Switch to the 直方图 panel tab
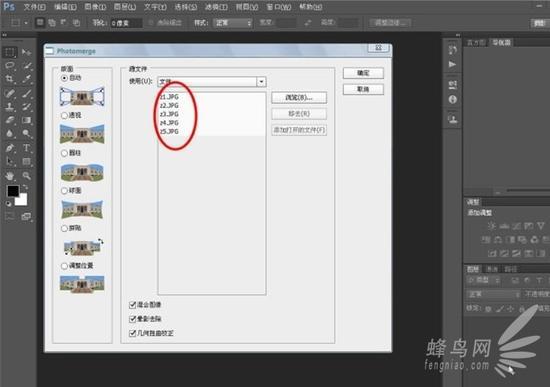Image resolution: width=550 pixels, height=387 pixels. [476, 43]
